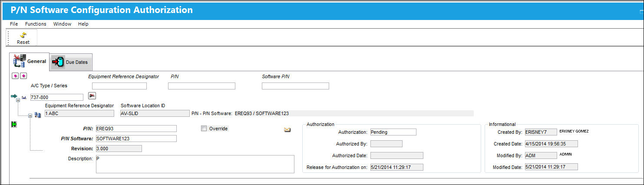644x185 pixels.
Task: Click the Modified By field ADM
Action: 541,155
